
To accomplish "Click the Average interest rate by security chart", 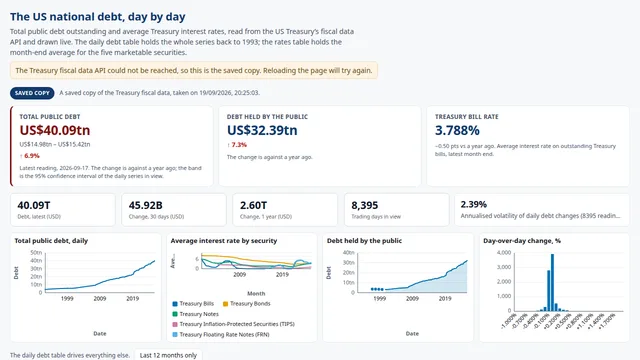I will click(x=256, y=261).
